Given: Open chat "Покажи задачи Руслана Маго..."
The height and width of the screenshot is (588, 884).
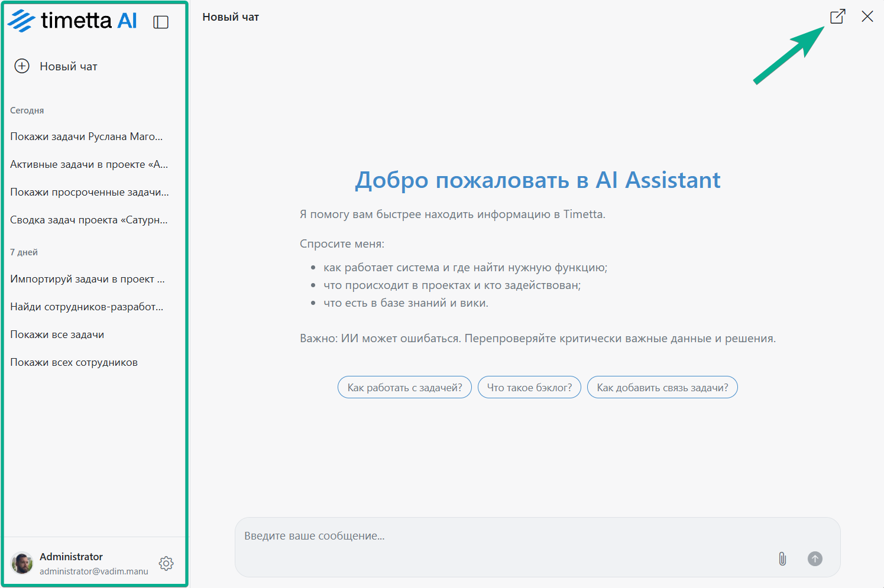Looking at the screenshot, I should coord(86,137).
